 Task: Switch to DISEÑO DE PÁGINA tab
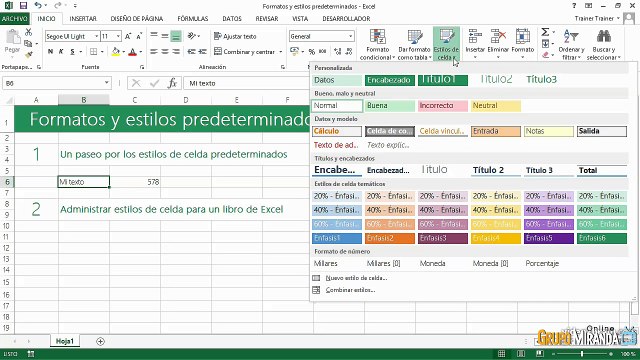click(x=137, y=18)
